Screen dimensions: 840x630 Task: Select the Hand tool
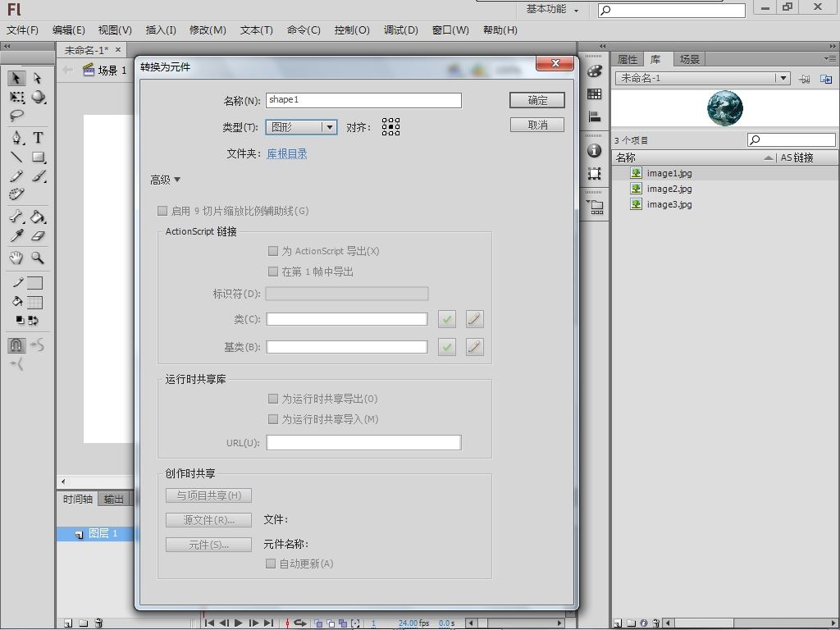(16, 258)
